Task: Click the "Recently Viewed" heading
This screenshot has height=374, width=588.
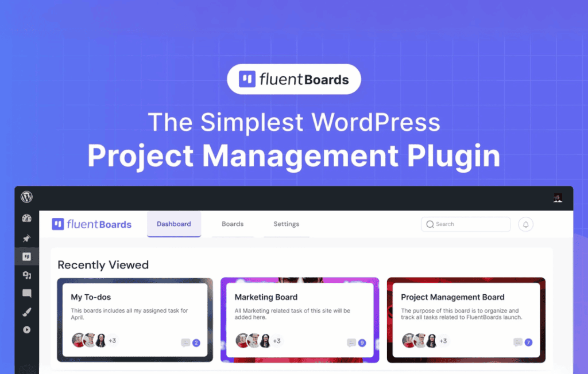Action: coord(103,265)
